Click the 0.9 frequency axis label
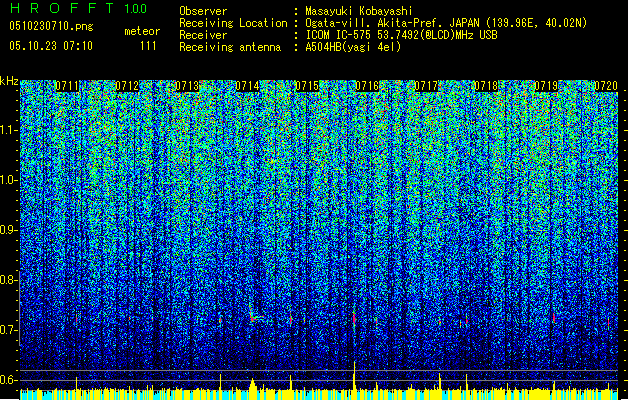 pyautogui.click(x=9, y=230)
